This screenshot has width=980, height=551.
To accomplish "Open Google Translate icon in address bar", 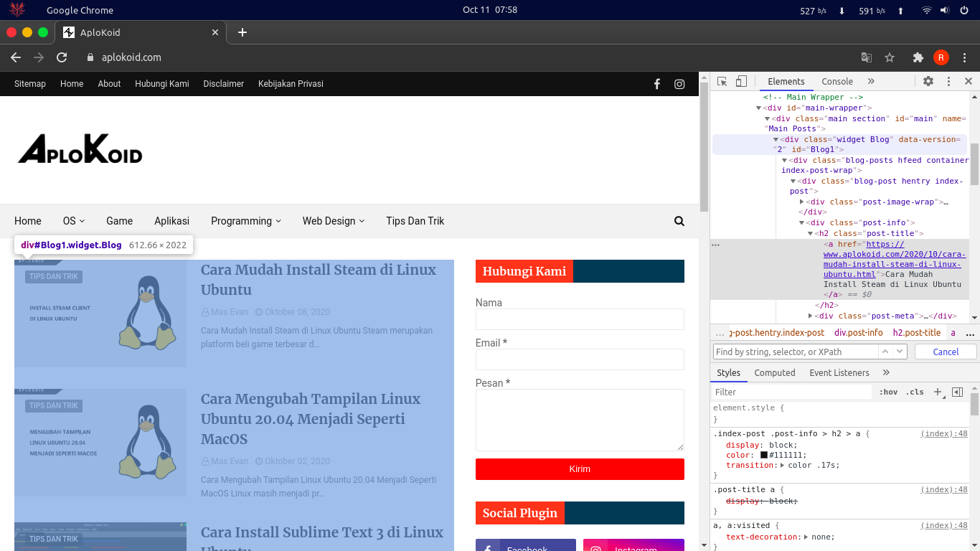I will 867,57.
